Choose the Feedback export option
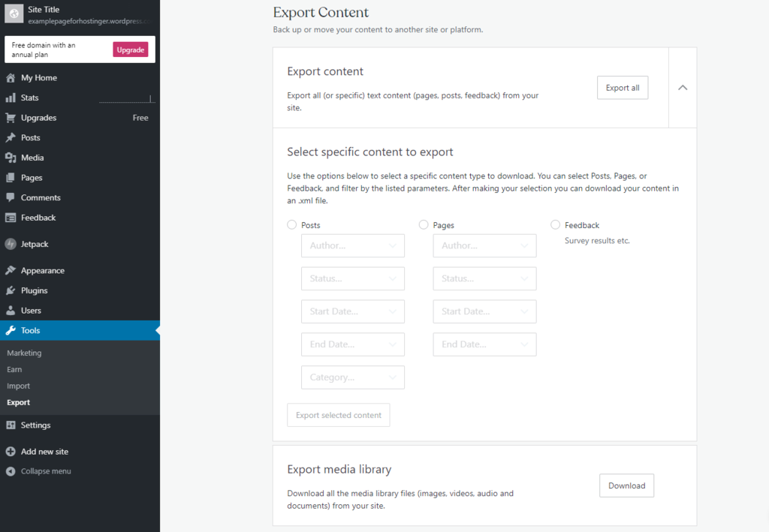Viewport: 769px width, 532px height. point(555,224)
